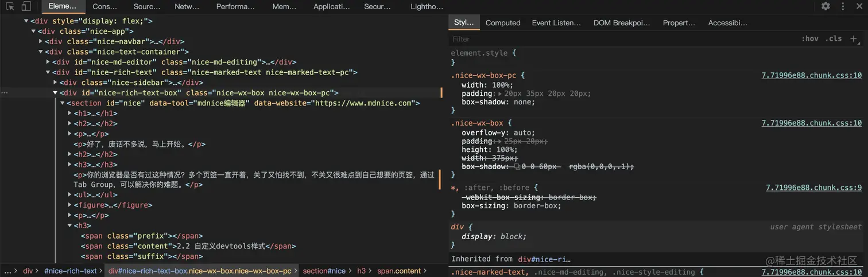Expand the h1 element node
Image resolution: width=868 pixels, height=277 pixels.
tap(69, 114)
